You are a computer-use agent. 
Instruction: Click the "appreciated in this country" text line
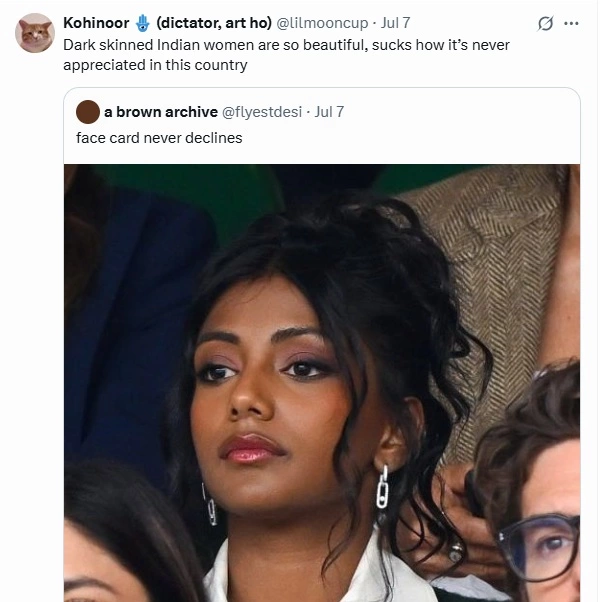pos(155,65)
